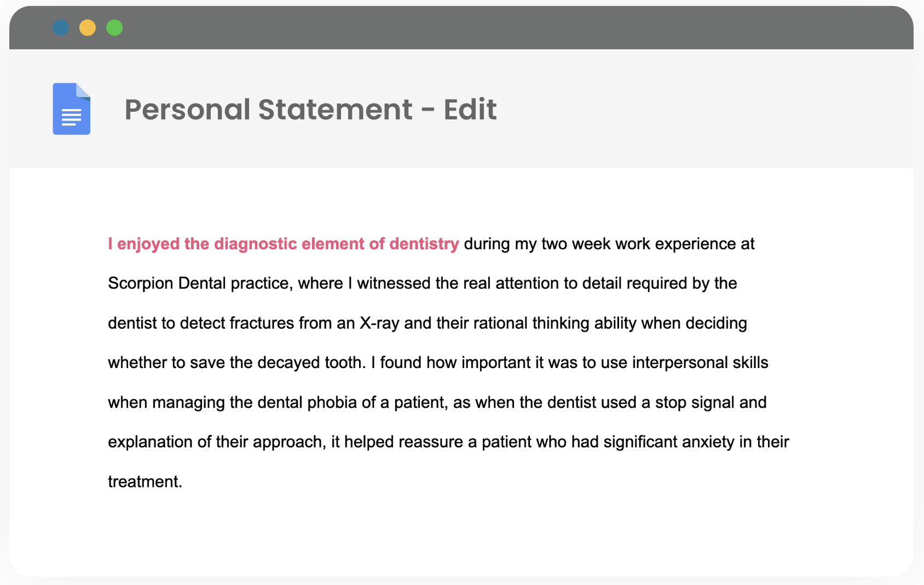Click the pink word 'enjoyed'
Screen dimensions: 924x585
(x=148, y=244)
